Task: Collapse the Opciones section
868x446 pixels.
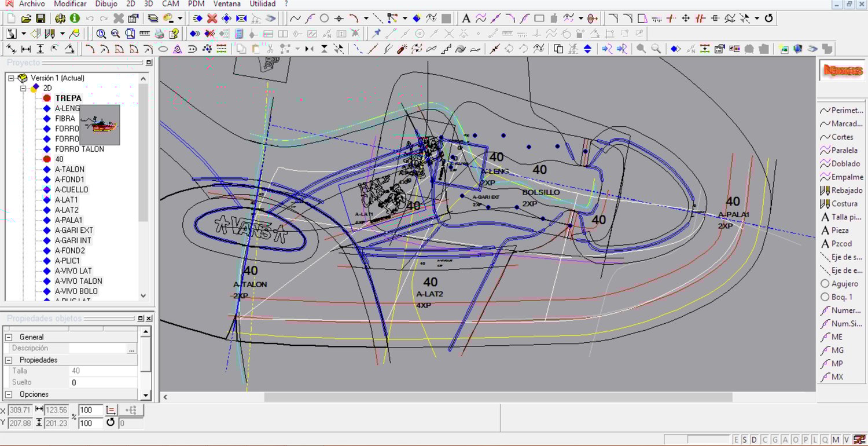Action: point(8,394)
